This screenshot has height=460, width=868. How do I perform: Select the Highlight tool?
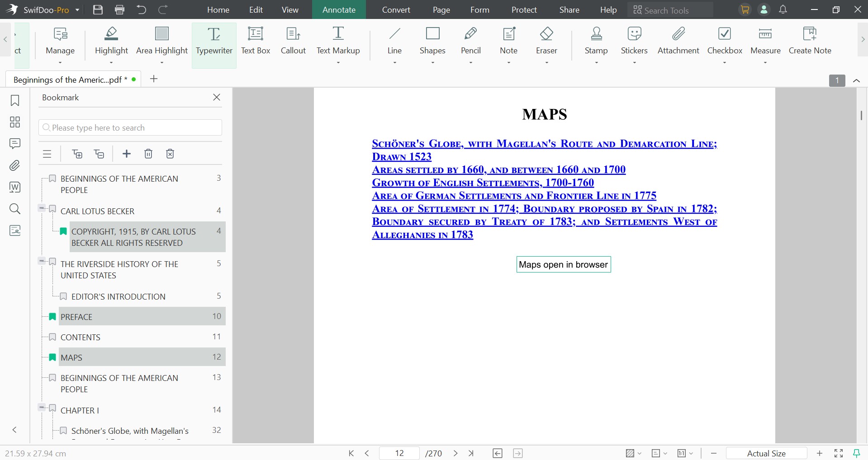(111, 41)
